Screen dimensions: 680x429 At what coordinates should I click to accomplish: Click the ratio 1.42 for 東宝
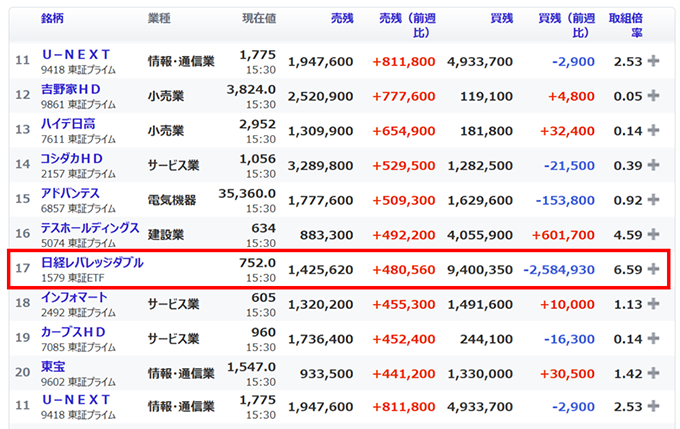628,374
